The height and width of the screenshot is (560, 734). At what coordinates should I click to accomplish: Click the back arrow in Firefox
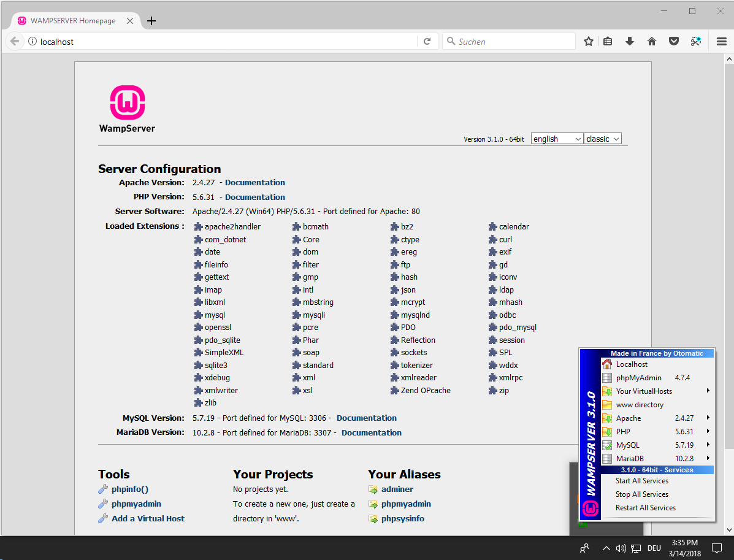[15, 41]
